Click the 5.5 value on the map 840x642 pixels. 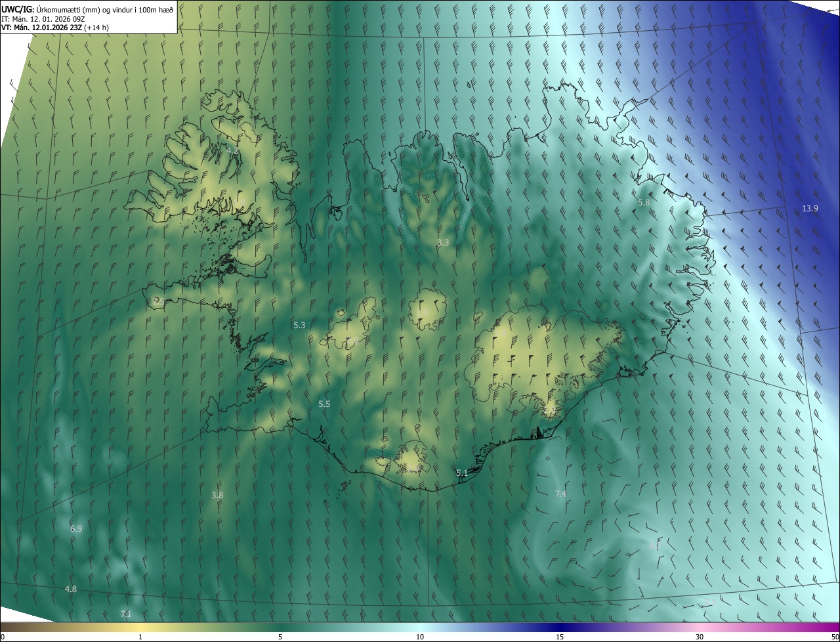tap(324, 404)
